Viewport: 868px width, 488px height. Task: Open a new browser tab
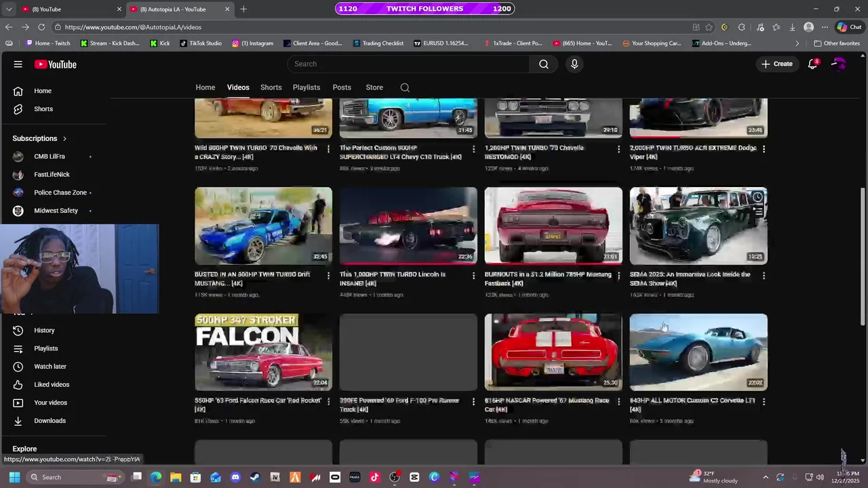pos(243,9)
